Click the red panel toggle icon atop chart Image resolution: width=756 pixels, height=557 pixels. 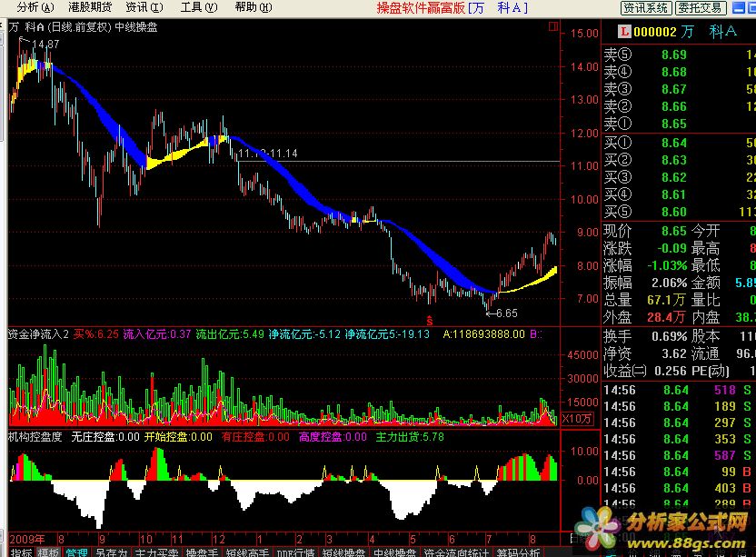[553, 26]
